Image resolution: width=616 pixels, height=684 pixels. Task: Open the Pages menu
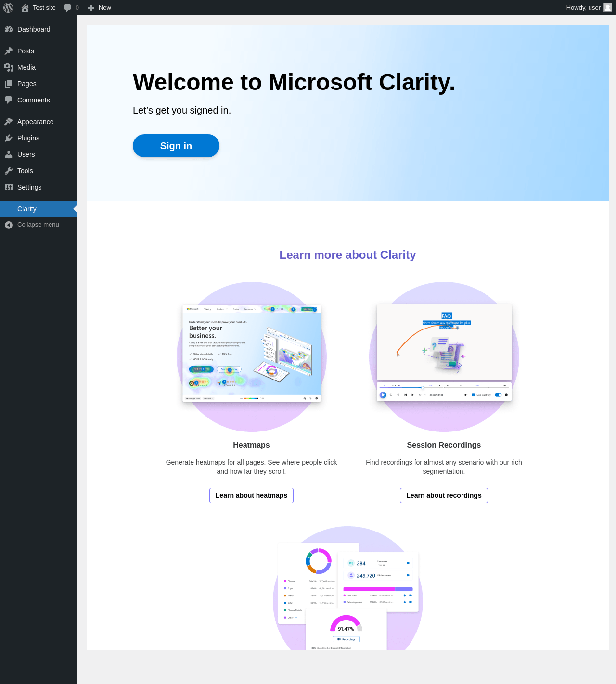pos(38,84)
